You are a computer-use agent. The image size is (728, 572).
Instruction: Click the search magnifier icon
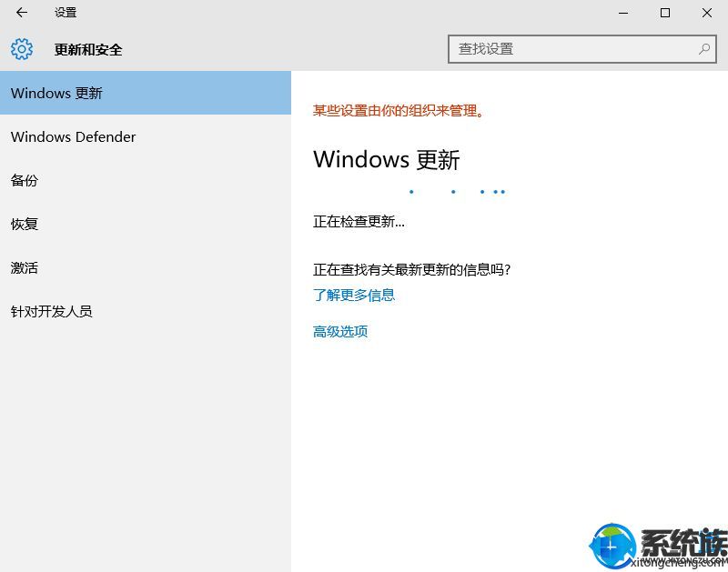703,49
